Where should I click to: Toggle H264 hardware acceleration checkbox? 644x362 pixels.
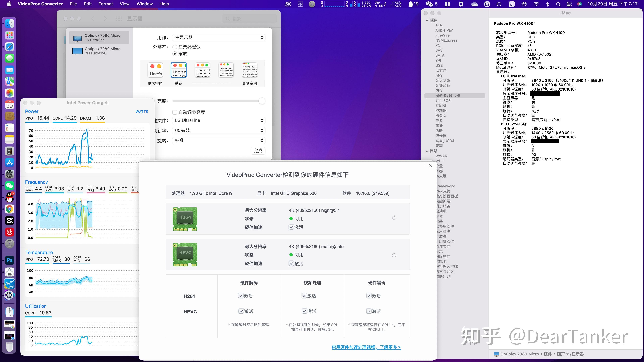click(x=291, y=227)
